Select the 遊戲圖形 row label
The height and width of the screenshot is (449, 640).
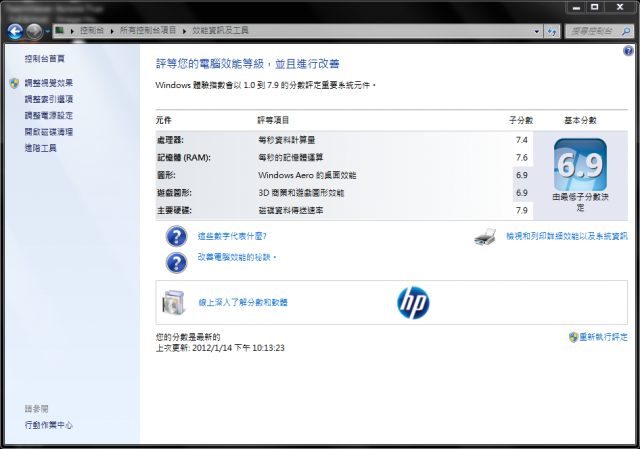[x=174, y=193]
